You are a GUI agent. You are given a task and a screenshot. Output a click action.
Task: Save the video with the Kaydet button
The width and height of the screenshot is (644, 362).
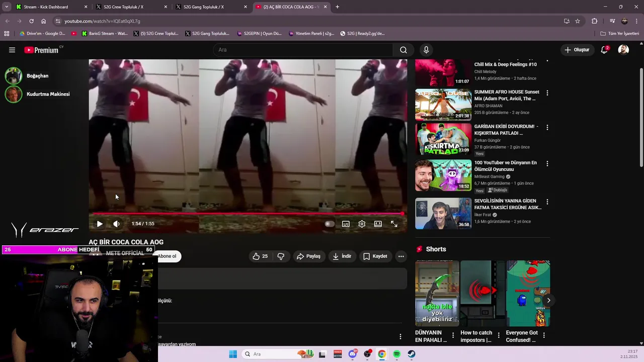click(375, 256)
